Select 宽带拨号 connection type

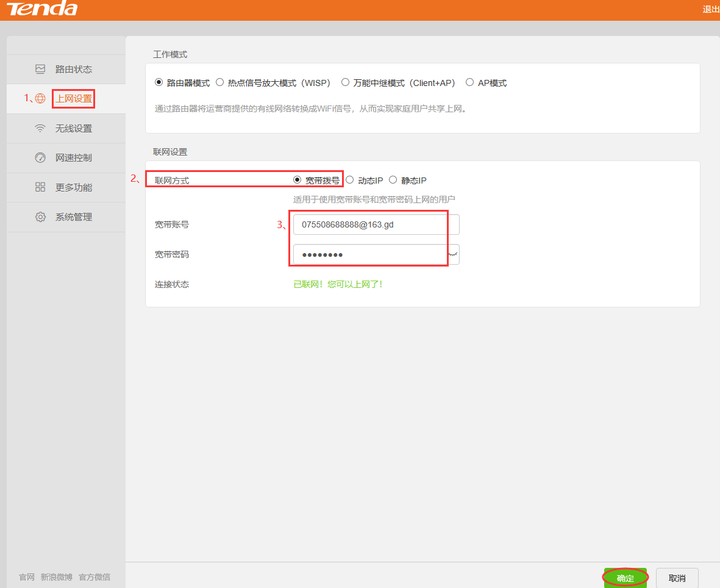click(x=298, y=180)
